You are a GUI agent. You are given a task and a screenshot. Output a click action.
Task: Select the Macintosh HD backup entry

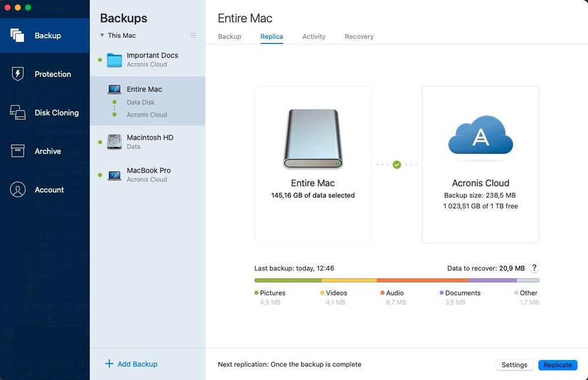pyautogui.click(x=149, y=142)
